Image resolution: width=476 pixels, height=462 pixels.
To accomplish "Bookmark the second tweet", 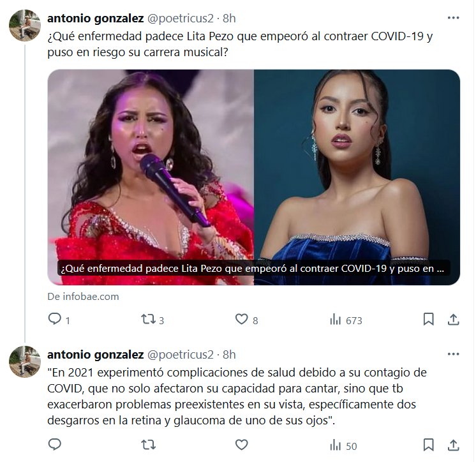I will (429, 445).
